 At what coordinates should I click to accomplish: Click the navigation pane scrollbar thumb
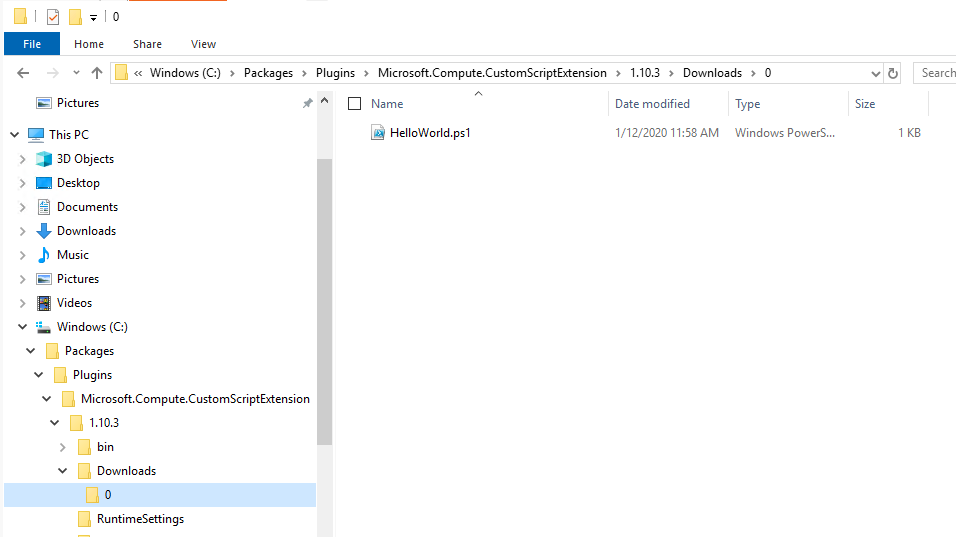(x=324, y=302)
